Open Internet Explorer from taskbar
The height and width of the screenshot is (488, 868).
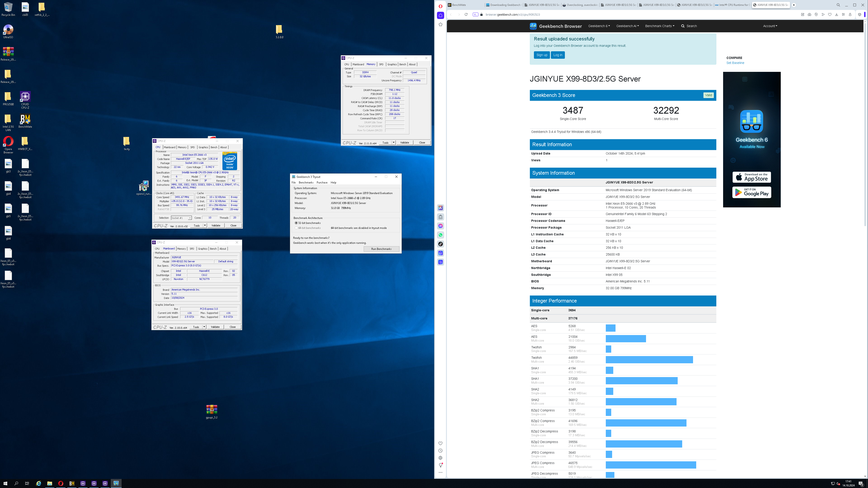tap(39, 483)
